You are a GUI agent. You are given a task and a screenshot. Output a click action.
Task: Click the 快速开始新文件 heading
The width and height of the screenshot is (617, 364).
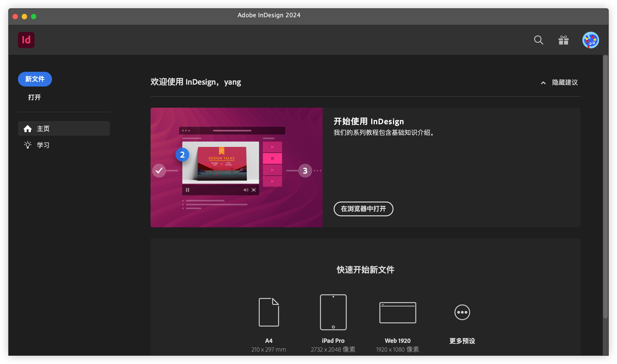[x=365, y=270]
